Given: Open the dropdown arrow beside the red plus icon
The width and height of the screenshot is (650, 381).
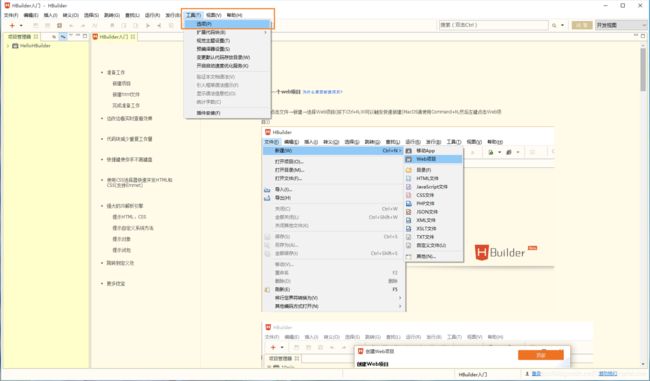Looking at the screenshot, I should (x=21, y=26).
